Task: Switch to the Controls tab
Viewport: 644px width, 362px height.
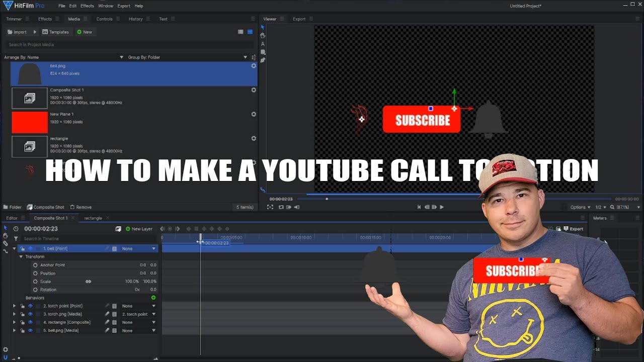Action: 104,19
